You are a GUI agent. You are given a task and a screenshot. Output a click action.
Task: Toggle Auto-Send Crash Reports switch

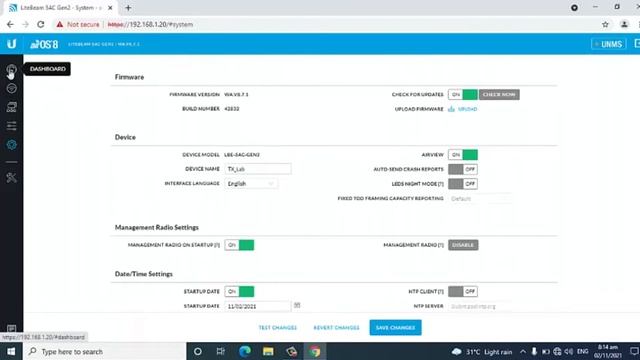pyautogui.click(x=463, y=169)
